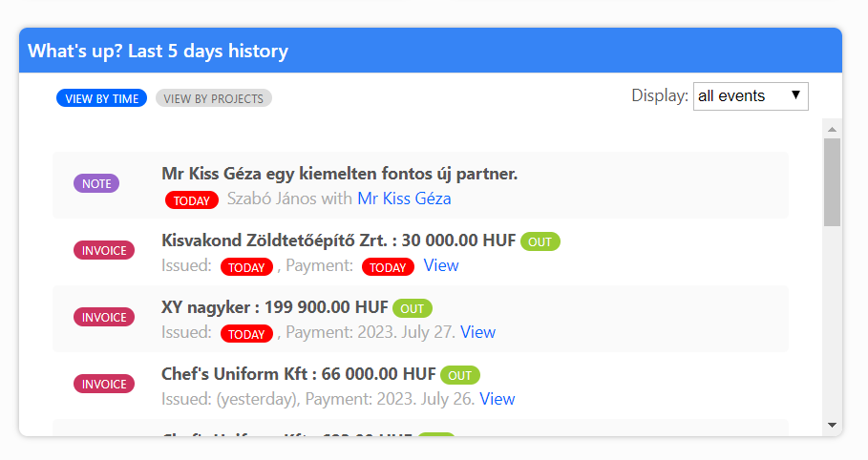This screenshot has height=460, width=868.
Task: Click OUT badge on Chef's Uniform 66 000 invoice
Action: click(x=460, y=376)
